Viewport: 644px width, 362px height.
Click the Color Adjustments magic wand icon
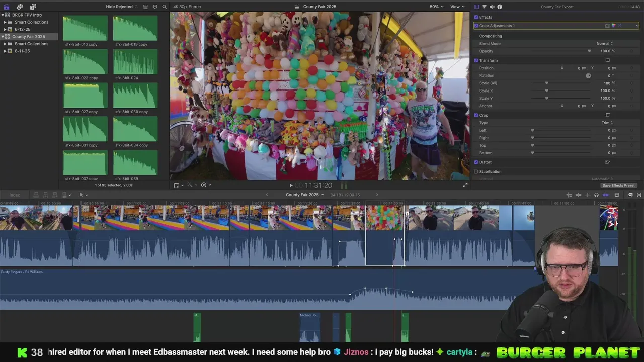coord(620,26)
